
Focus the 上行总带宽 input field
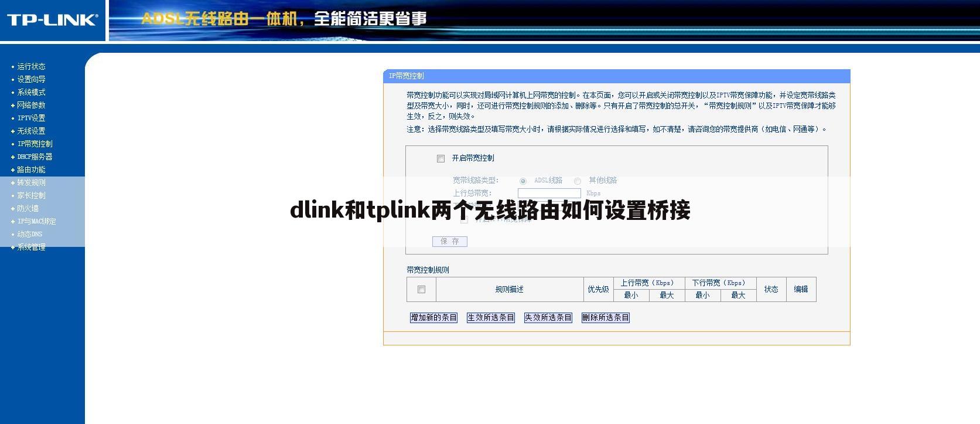pyautogui.click(x=549, y=193)
